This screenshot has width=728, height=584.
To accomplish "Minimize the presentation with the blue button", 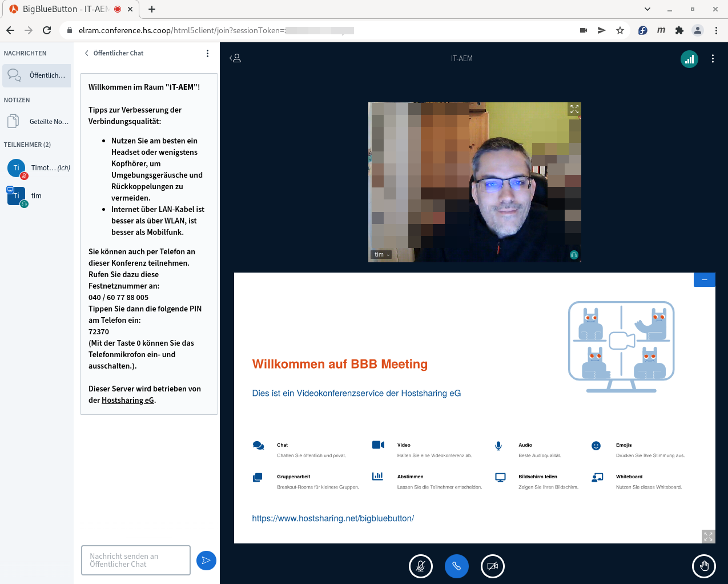I will point(704,279).
